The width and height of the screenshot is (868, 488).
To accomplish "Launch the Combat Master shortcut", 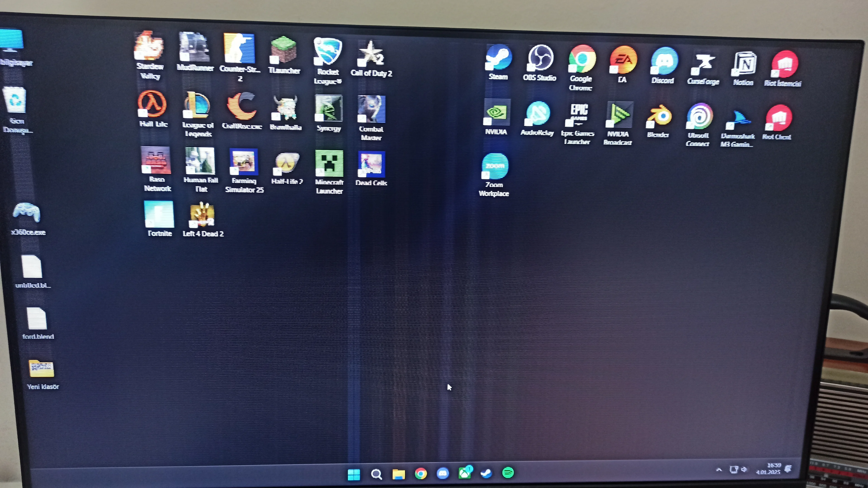I will coord(372,109).
